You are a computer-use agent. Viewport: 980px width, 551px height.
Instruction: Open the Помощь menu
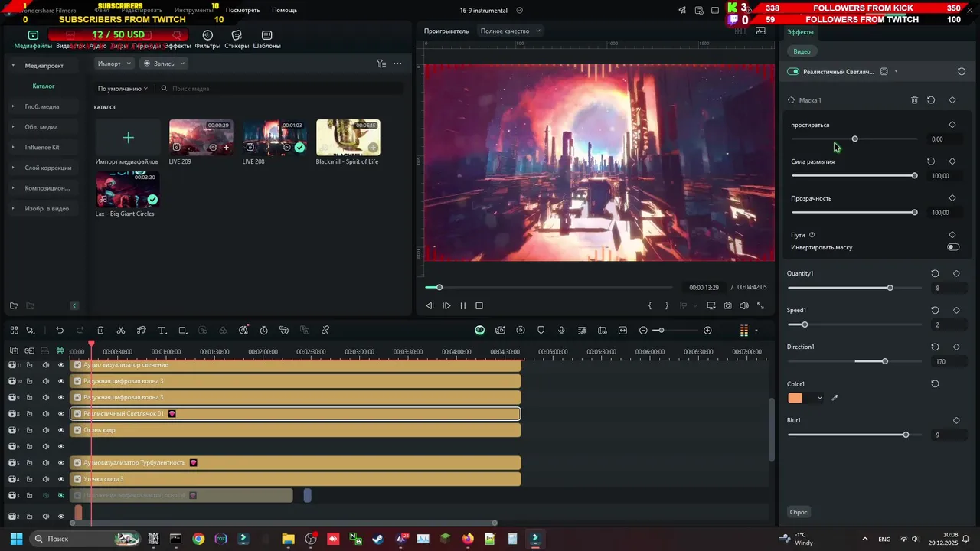(x=284, y=11)
